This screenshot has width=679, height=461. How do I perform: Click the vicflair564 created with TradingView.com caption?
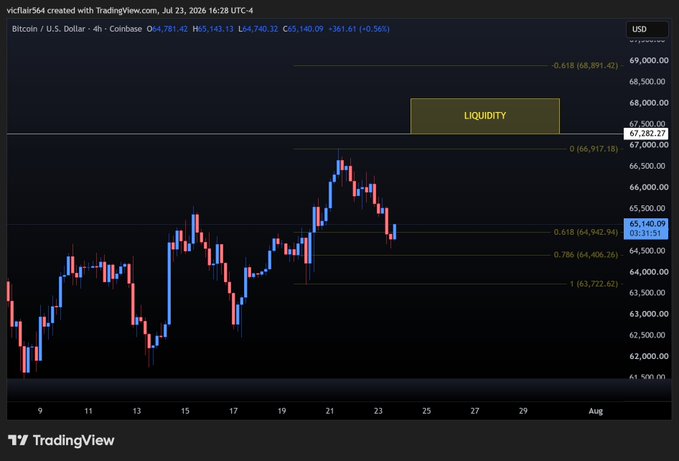click(130, 10)
